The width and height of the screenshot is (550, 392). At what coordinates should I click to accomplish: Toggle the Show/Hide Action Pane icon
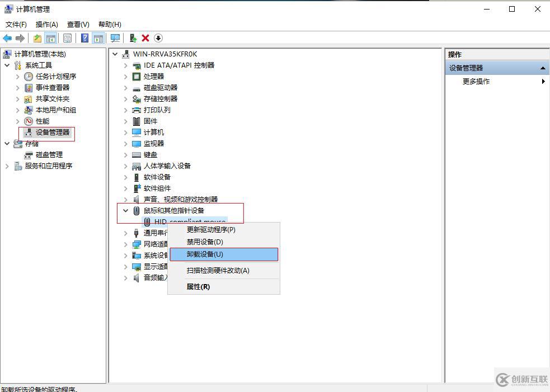[98, 38]
